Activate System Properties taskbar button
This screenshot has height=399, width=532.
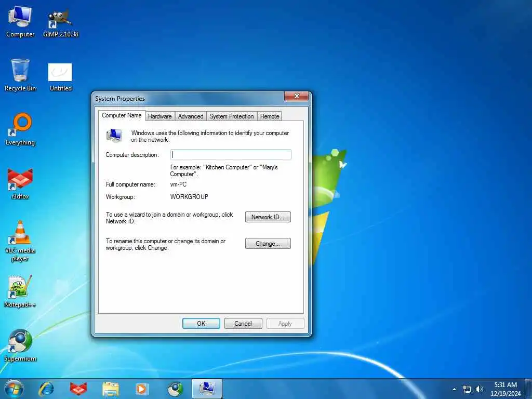(207, 389)
